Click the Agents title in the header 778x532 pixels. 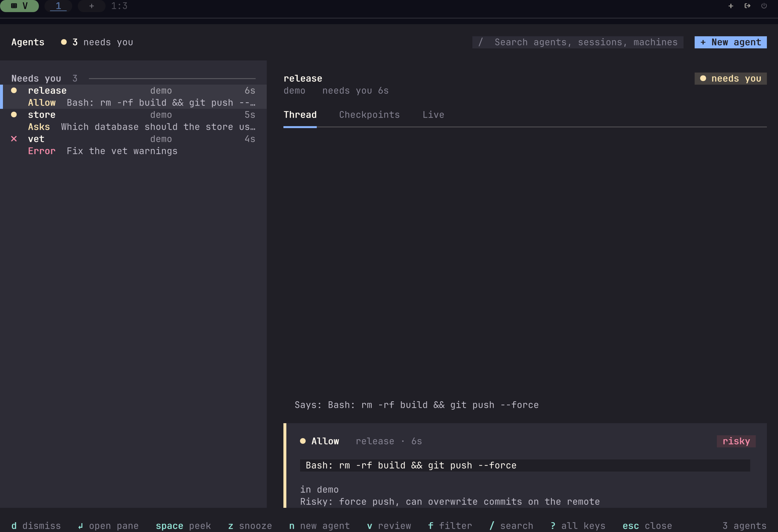28,42
